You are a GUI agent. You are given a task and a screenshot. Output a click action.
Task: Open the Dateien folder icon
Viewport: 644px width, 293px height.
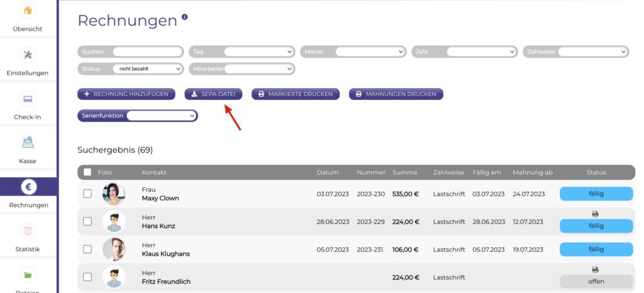pos(28,275)
